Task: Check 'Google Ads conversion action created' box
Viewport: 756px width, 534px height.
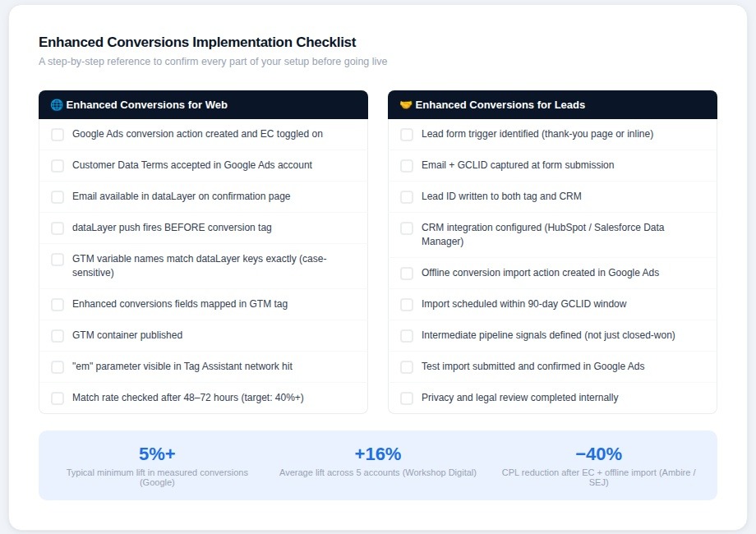Action: [x=58, y=135]
